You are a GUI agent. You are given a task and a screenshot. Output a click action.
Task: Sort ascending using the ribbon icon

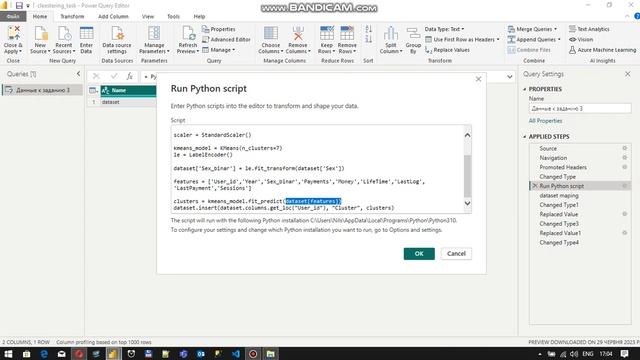369,29
